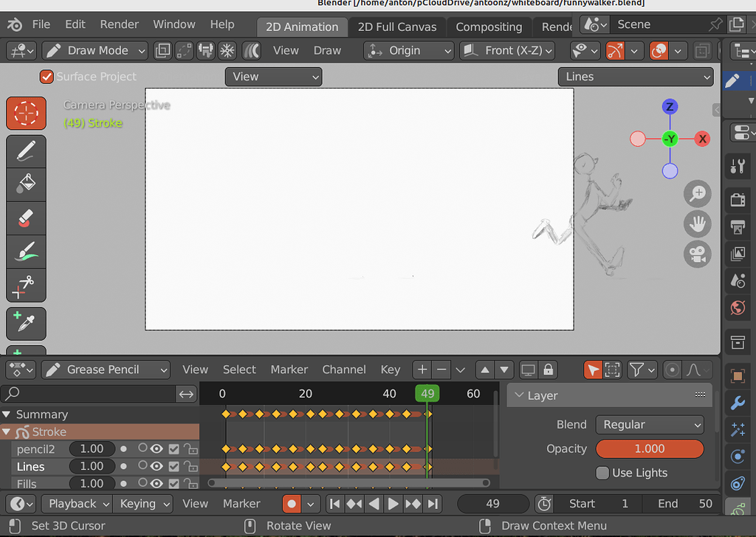
Task: Open the Render properties tab
Action: (738, 199)
